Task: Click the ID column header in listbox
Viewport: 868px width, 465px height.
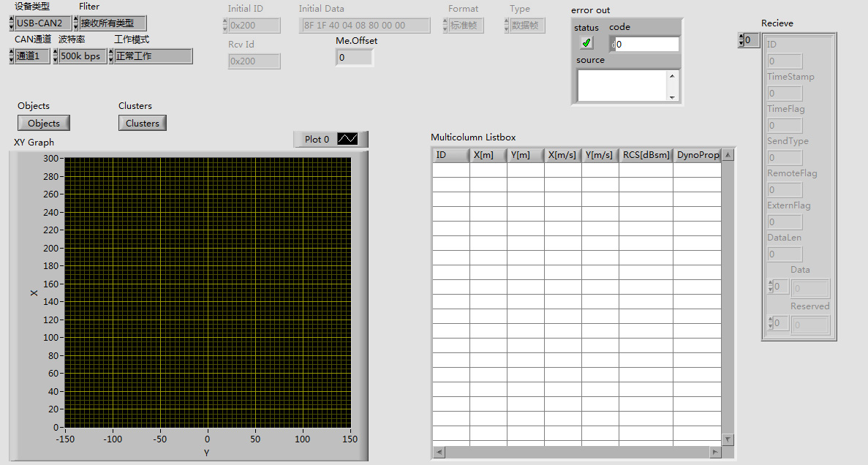Action: [450, 155]
